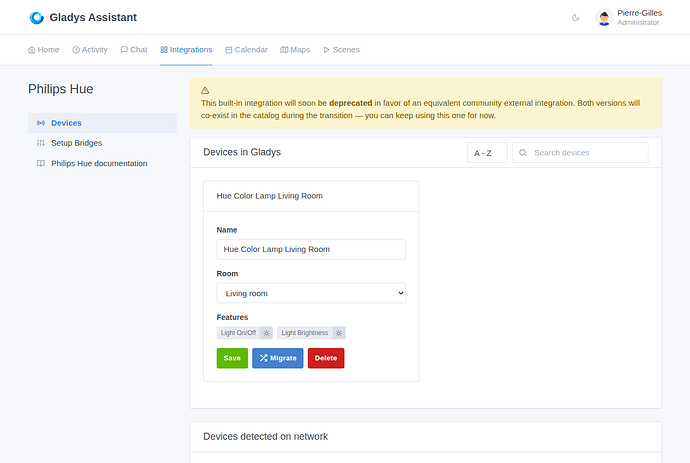
Task: Open the Calendar tab
Action: click(246, 50)
